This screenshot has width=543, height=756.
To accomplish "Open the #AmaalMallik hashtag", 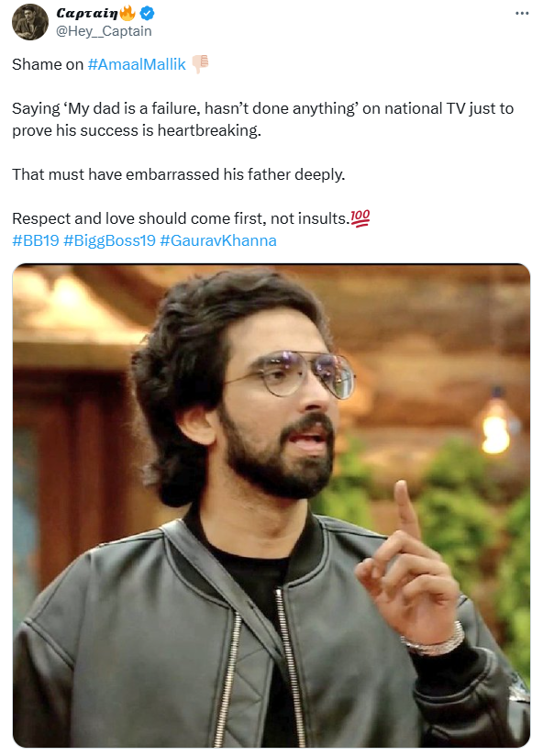I will coord(137,64).
